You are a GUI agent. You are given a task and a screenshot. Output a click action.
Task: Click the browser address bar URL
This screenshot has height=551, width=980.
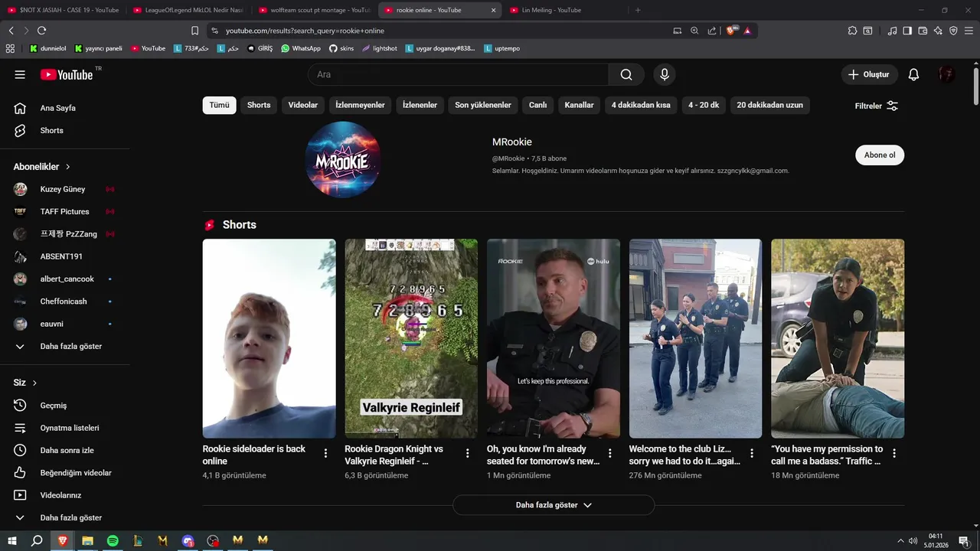click(305, 31)
